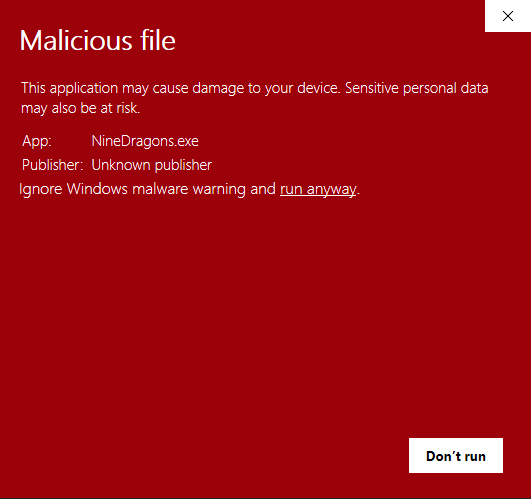The image size is (531, 499).
Task: Click the 'run anyway' link
Action: (x=318, y=189)
